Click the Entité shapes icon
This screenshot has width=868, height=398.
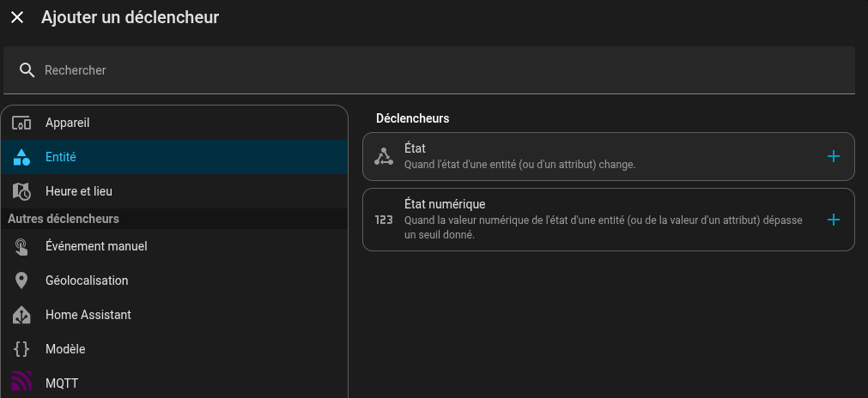click(x=21, y=157)
